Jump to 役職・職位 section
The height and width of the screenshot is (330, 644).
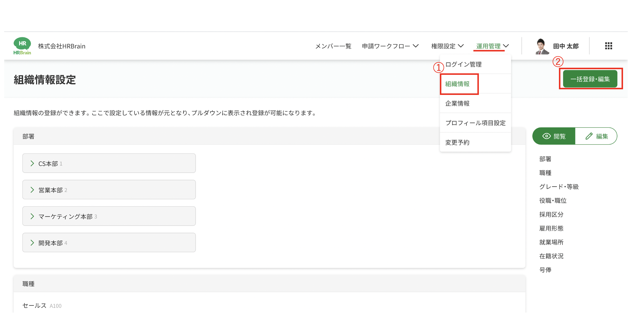(553, 200)
